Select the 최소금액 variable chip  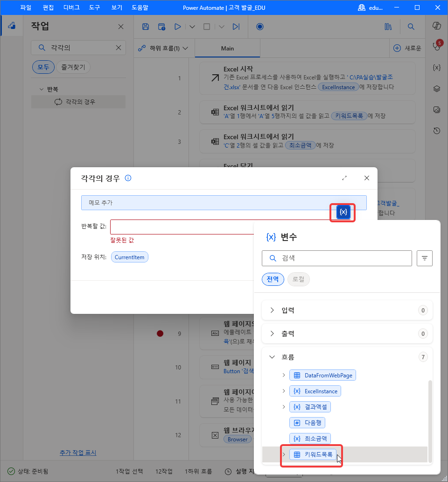(x=310, y=439)
